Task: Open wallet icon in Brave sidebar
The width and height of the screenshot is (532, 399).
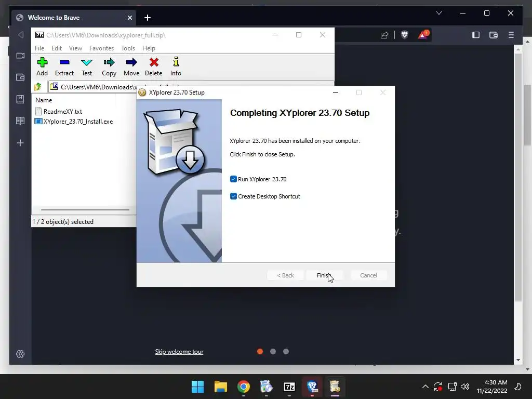Action: click(x=20, y=77)
